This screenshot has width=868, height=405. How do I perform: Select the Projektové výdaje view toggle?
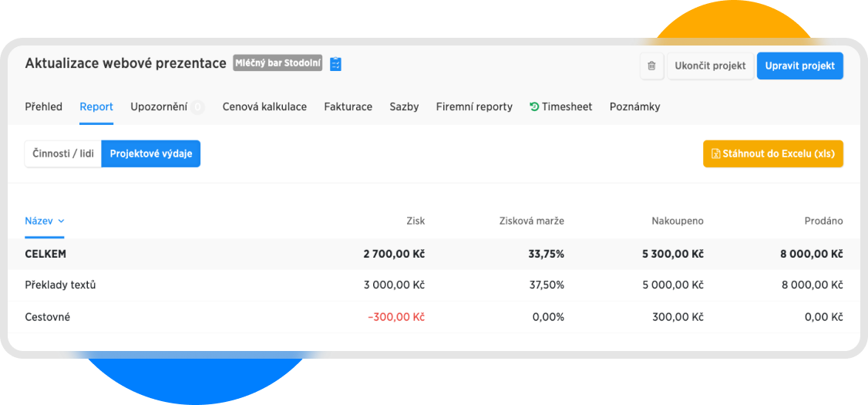pyautogui.click(x=150, y=154)
